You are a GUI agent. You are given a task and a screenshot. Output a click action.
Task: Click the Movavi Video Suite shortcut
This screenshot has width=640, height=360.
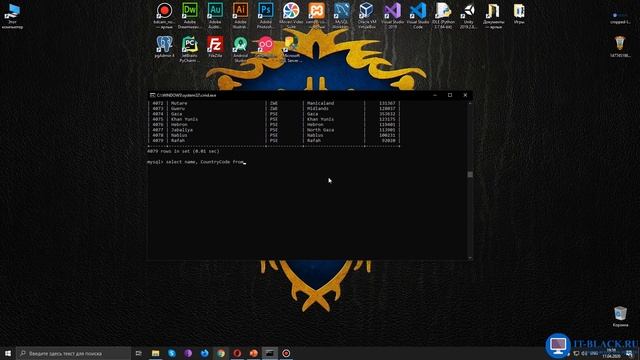click(291, 15)
